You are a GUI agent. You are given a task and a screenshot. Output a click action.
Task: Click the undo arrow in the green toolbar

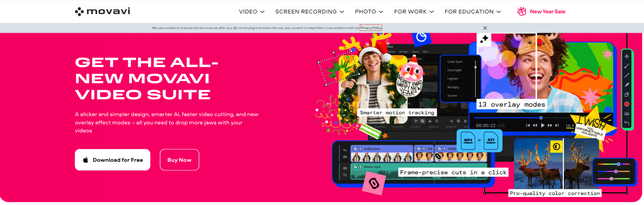pyautogui.click(x=627, y=123)
